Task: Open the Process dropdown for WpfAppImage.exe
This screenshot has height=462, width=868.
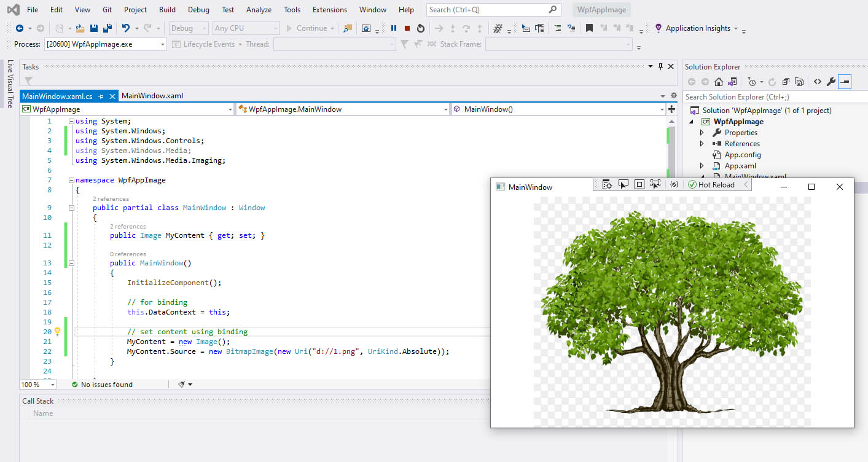Action: (x=163, y=44)
